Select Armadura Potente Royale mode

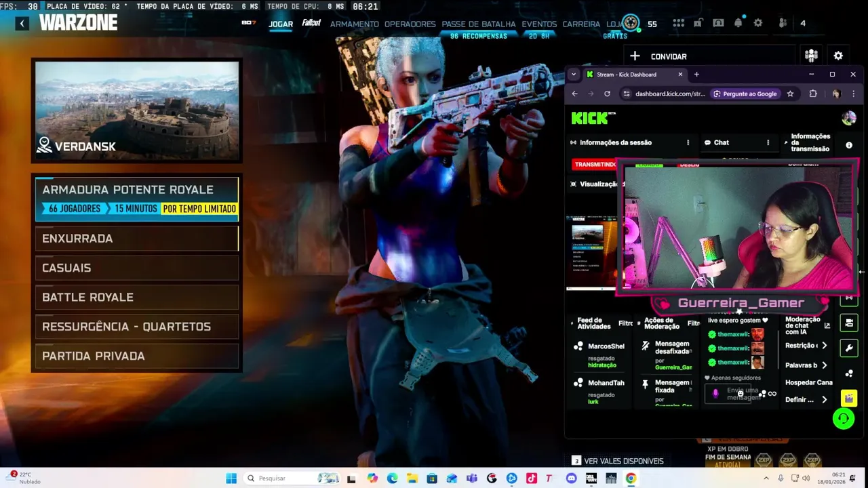pos(137,199)
